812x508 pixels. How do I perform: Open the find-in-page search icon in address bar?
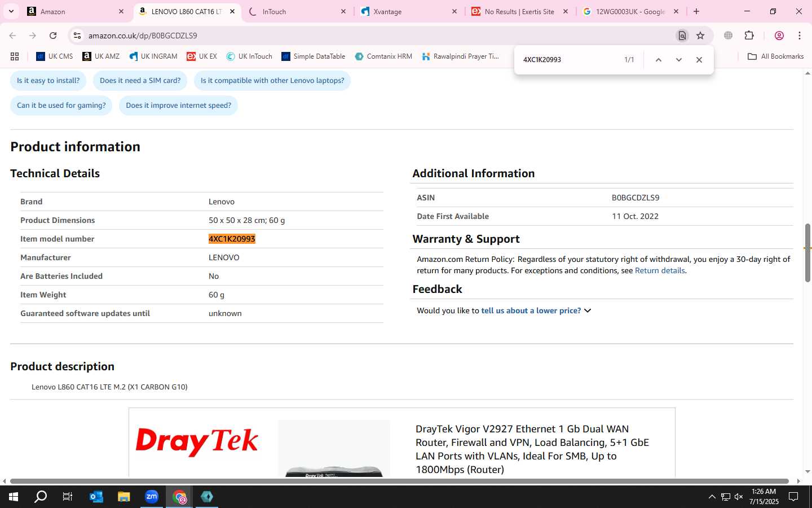pyautogui.click(x=682, y=36)
